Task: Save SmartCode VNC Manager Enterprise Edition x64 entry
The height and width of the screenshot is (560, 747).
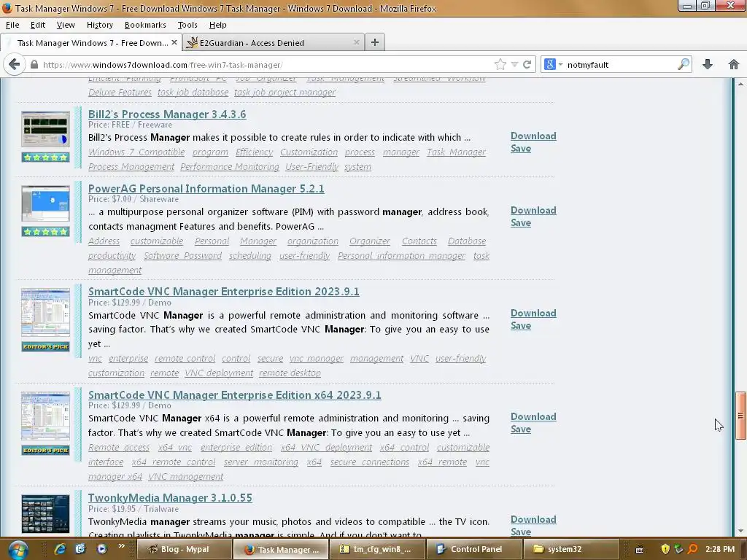Action: [x=521, y=429]
